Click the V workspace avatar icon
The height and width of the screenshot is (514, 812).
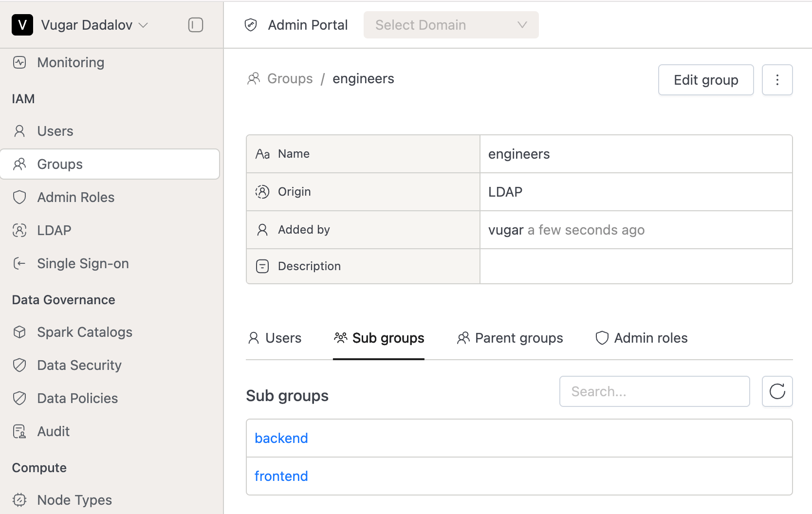click(22, 25)
